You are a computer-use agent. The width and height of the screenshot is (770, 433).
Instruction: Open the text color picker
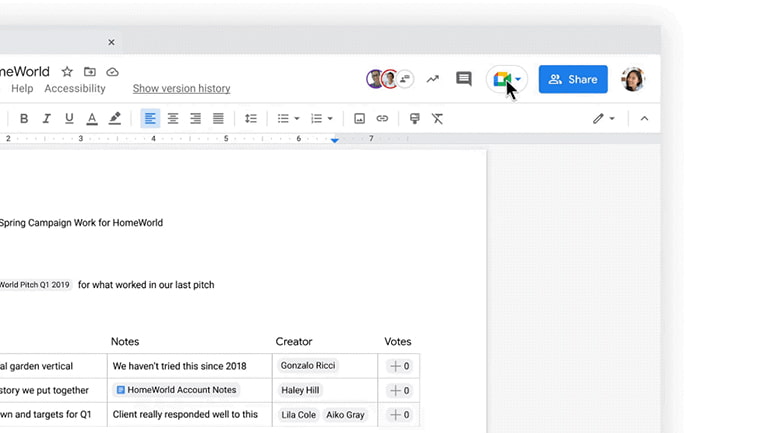(x=92, y=118)
